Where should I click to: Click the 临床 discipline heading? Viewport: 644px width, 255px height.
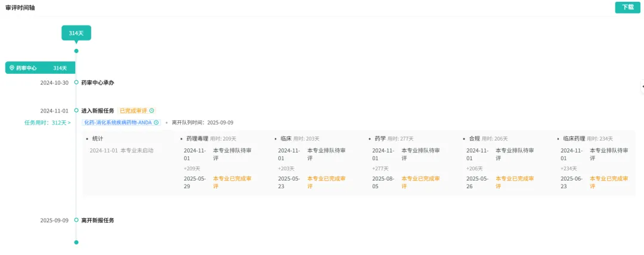pyautogui.click(x=286, y=138)
